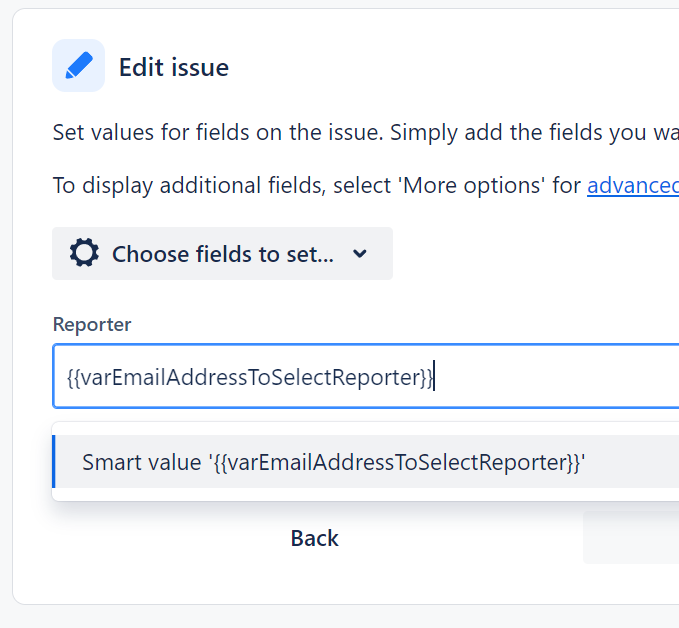This screenshot has height=628, width=679.
Task: Expand the chevron beside Choose fields to set
Action: tap(361, 254)
